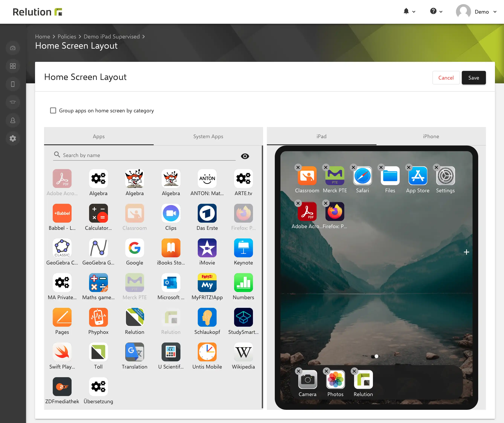Switch to the iPhone tab

(x=431, y=136)
